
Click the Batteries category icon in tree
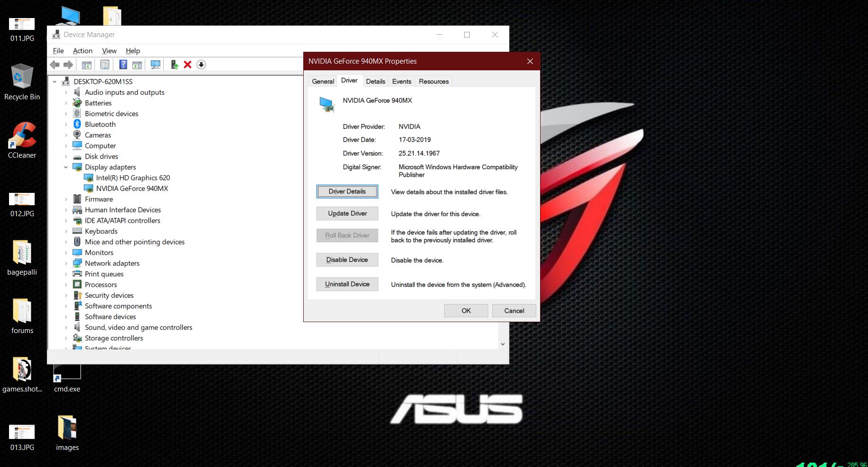[x=77, y=103]
